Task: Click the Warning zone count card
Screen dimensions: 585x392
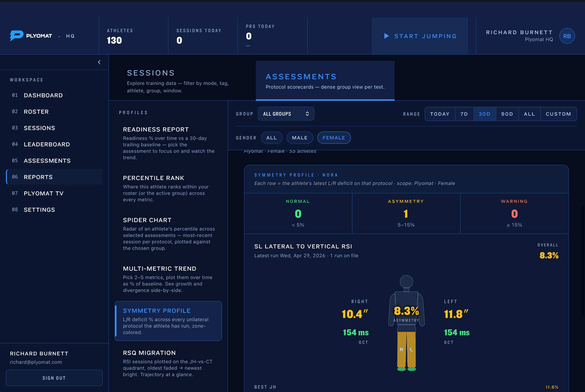Action: [x=514, y=214]
